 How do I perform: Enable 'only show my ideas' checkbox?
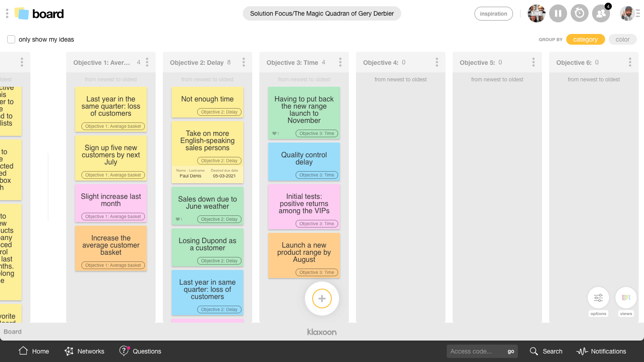(x=11, y=39)
